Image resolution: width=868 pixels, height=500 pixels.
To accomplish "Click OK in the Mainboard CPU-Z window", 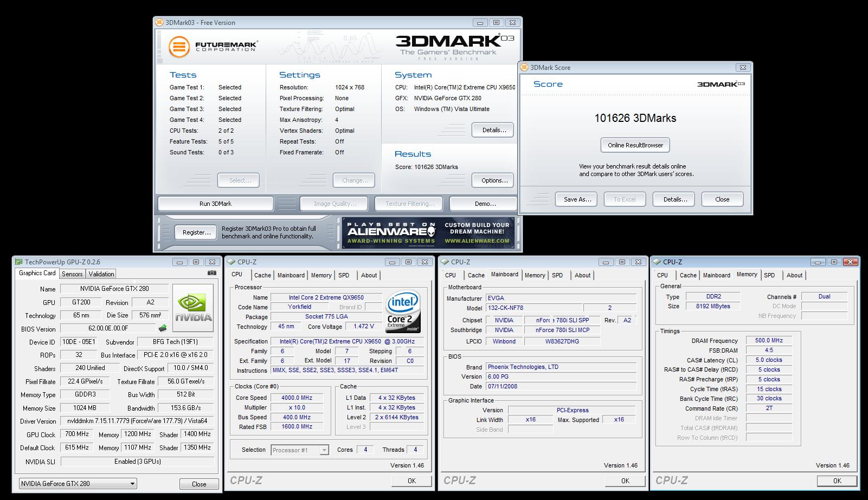I will (x=625, y=480).
